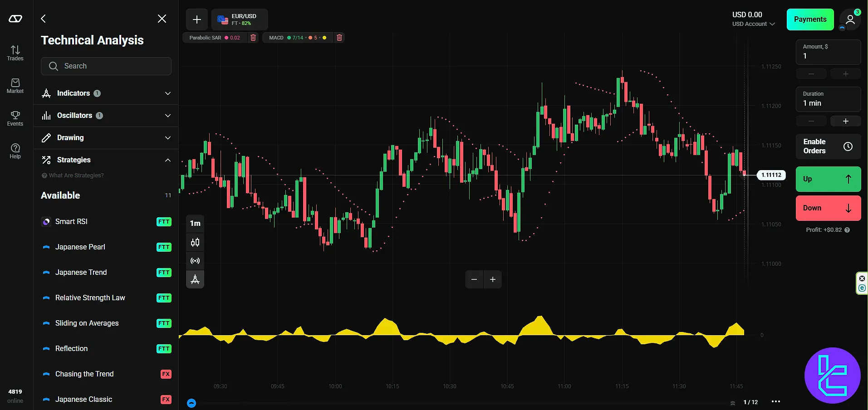
Task: Zoom out the chart with minus button
Action: 474,279
